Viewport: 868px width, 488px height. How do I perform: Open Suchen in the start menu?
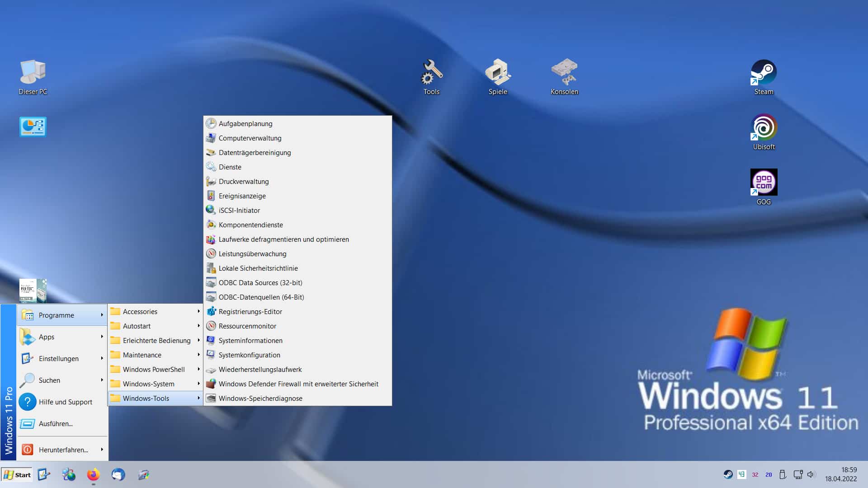pos(62,380)
